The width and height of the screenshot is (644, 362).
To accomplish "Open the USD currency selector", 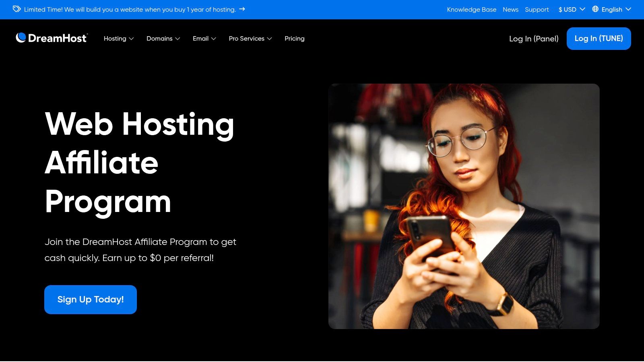I will [572, 9].
